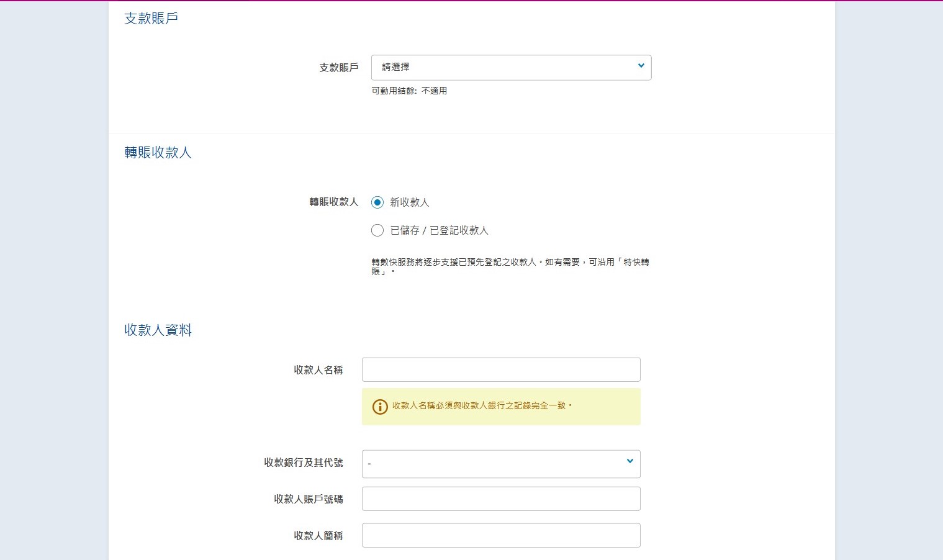Click the chevron arrow of 收款銀行及其代號 dropdown

point(629,461)
